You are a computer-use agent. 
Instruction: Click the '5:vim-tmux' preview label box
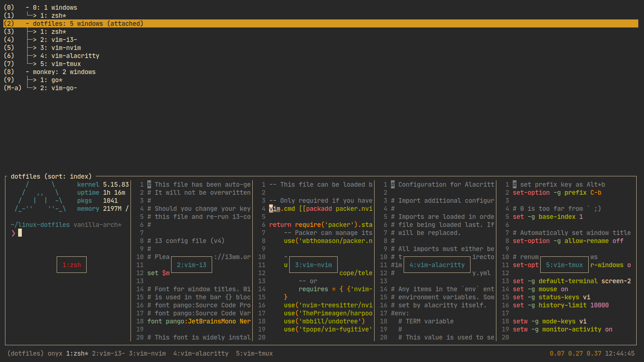564,265
